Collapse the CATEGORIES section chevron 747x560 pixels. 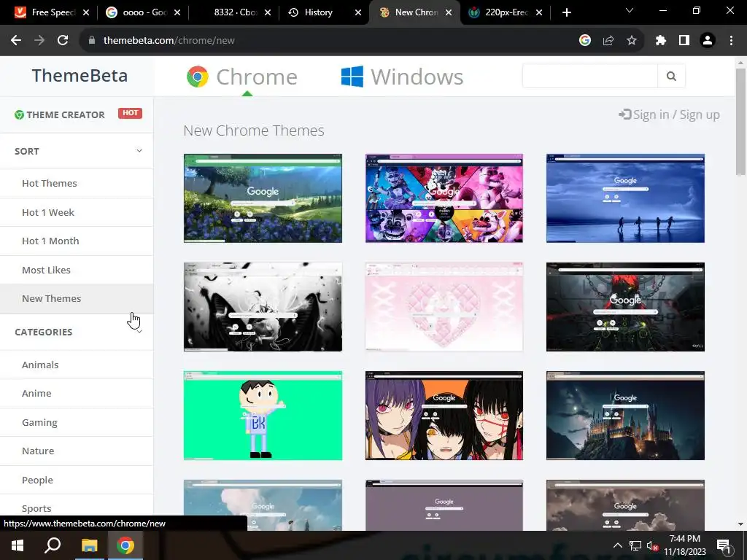pyautogui.click(x=139, y=332)
